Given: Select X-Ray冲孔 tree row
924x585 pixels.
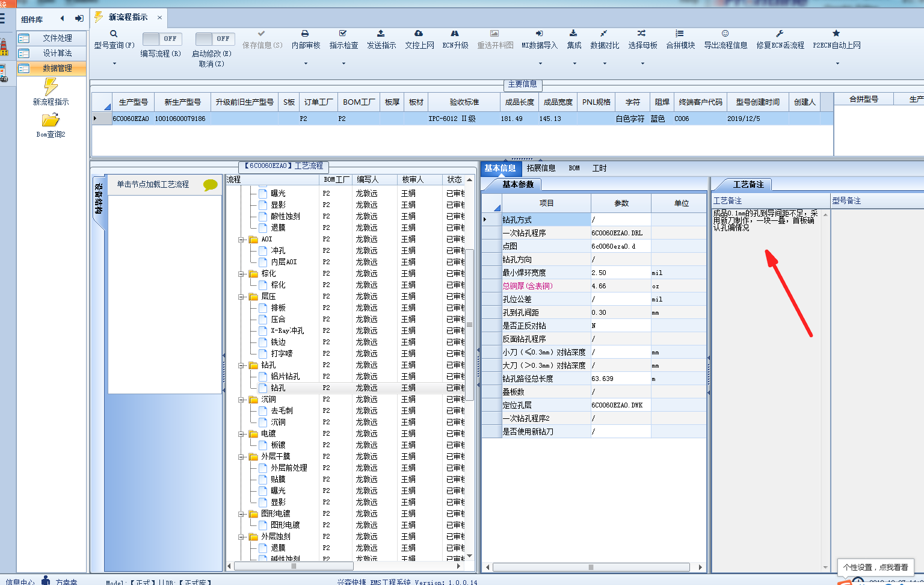Looking at the screenshot, I should [x=287, y=330].
